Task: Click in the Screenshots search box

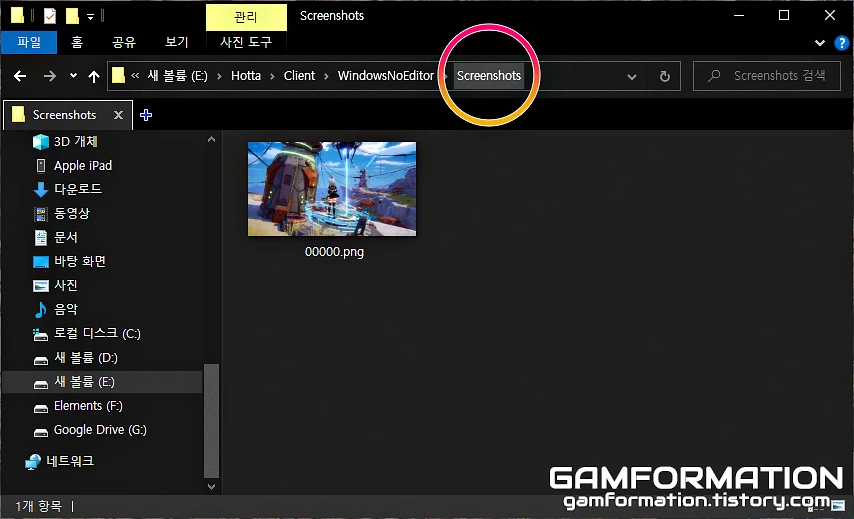Action: [x=767, y=76]
